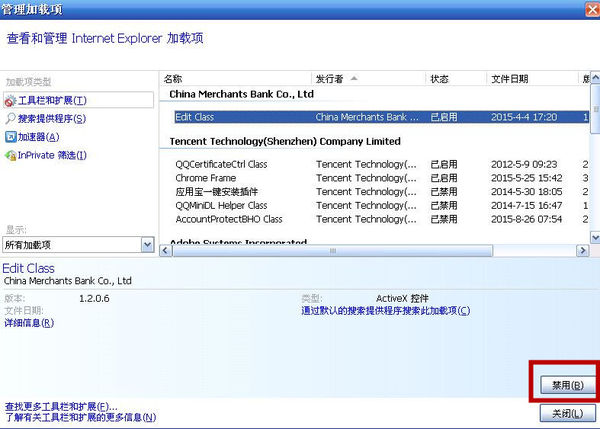Click the date 2015-8-26 07:54 cell
The image size is (600, 429).
coord(527,219)
